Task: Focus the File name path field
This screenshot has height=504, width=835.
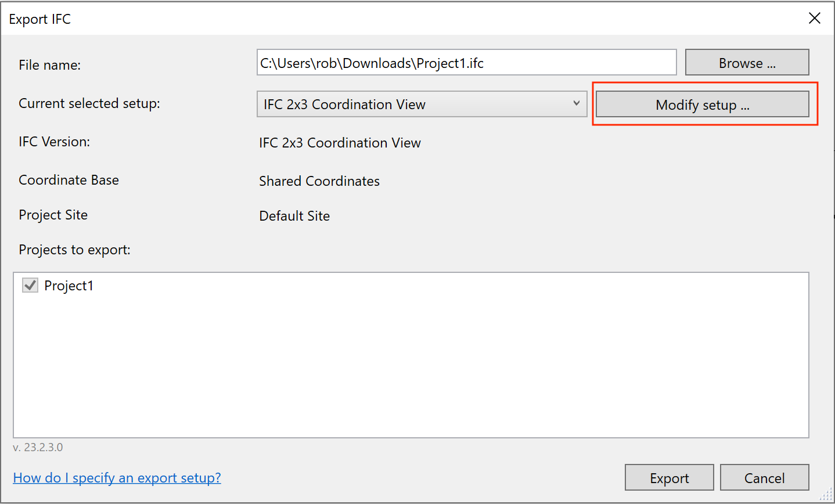Action: (x=466, y=63)
